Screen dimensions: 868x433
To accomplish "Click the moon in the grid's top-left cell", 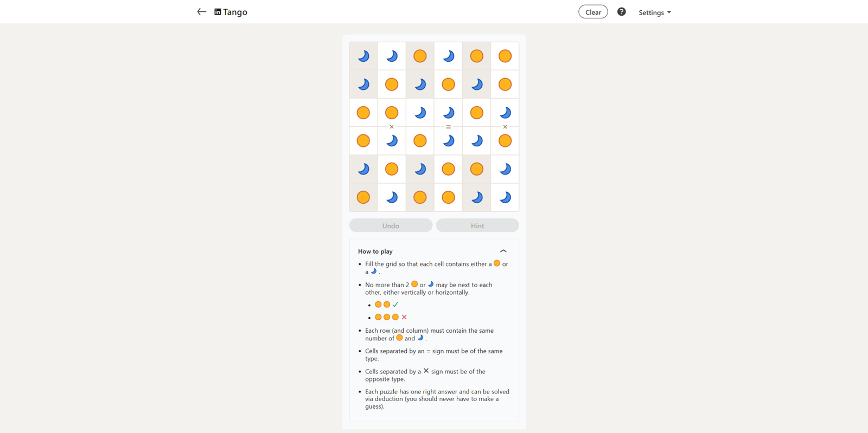I will point(363,56).
